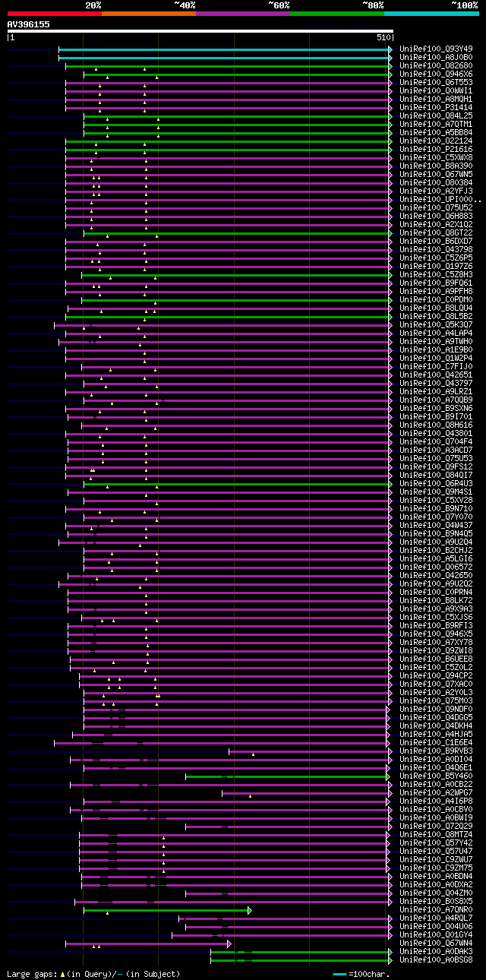This screenshot has height=980, width=486.
Task: Select label UniRef100_B9N710
Action: [436, 508]
